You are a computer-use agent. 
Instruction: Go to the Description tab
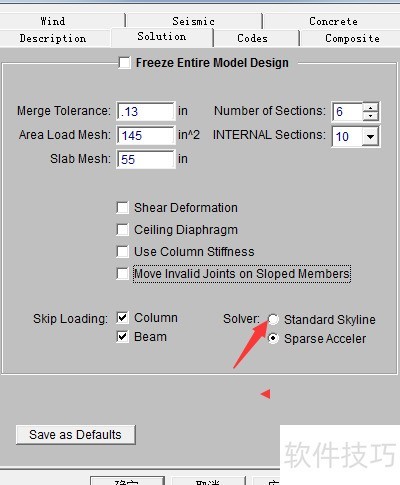tap(53, 38)
